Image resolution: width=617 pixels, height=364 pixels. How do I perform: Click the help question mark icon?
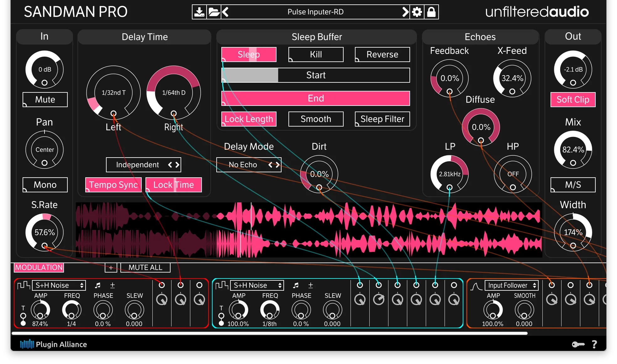[x=594, y=344]
